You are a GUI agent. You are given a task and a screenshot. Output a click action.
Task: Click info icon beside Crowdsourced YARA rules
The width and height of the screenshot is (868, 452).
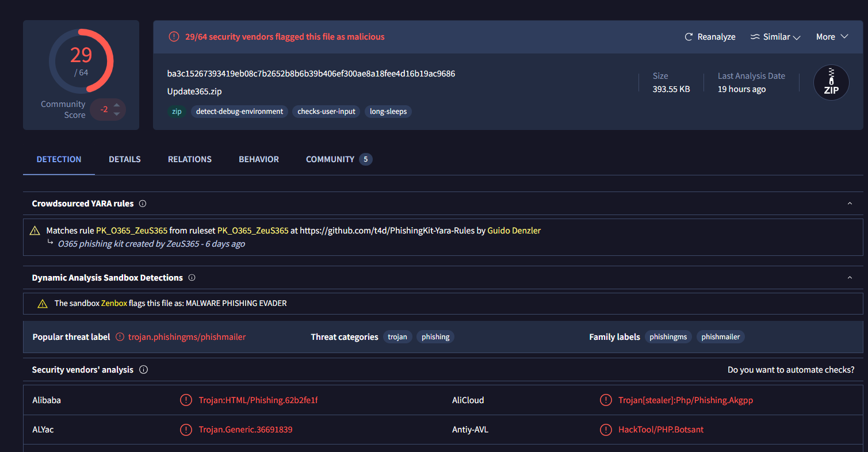[143, 204]
